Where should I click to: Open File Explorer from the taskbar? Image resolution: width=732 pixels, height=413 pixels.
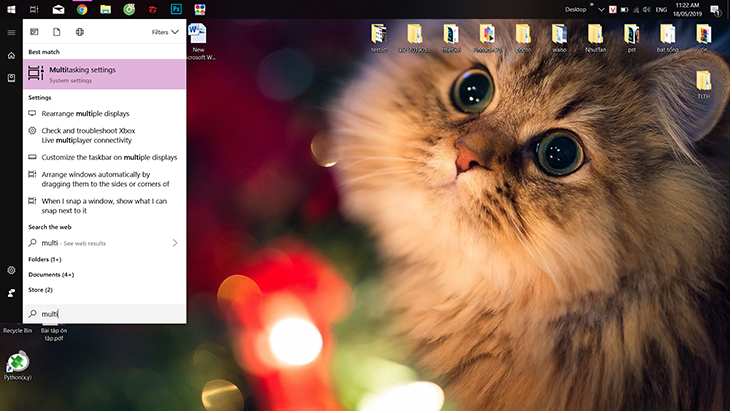click(106, 9)
